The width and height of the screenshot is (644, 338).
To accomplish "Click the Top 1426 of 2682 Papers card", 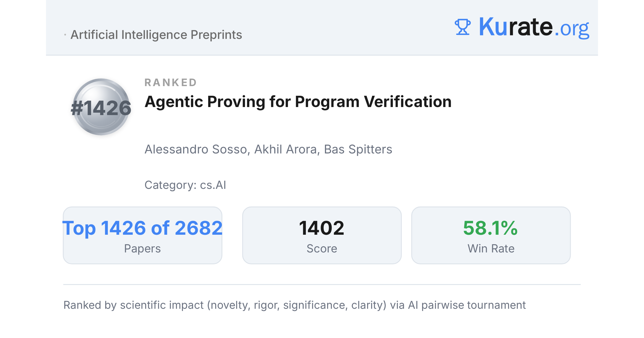I will [x=142, y=235].
